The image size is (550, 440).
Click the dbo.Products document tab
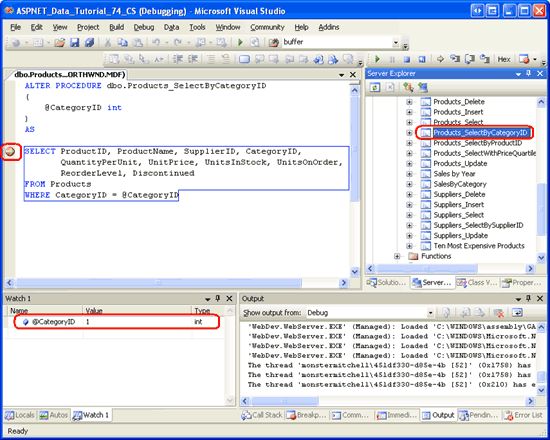click(x=69, y=75)
